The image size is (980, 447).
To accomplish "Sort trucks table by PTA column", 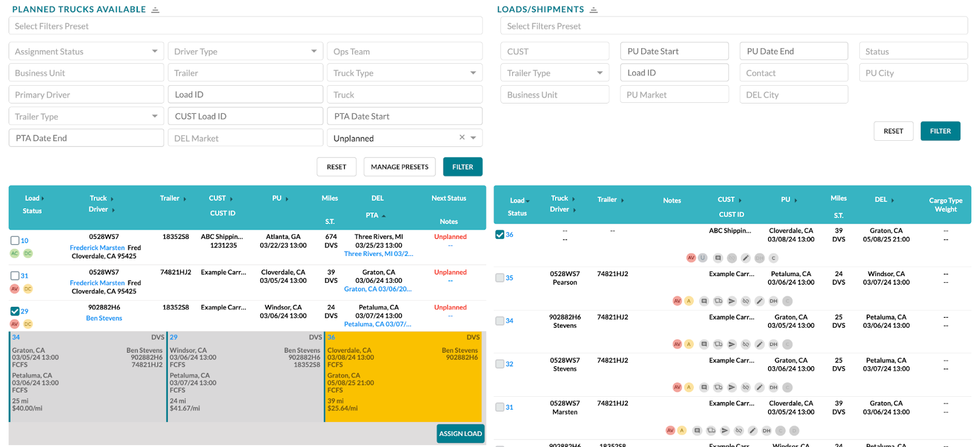I will tap(375, 216).
